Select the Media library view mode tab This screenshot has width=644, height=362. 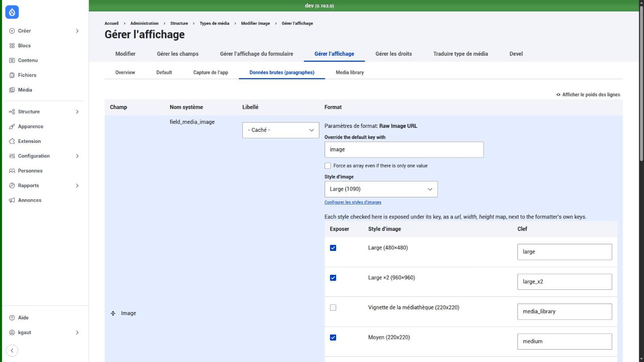pyautogui.click(x=350, y=73)
